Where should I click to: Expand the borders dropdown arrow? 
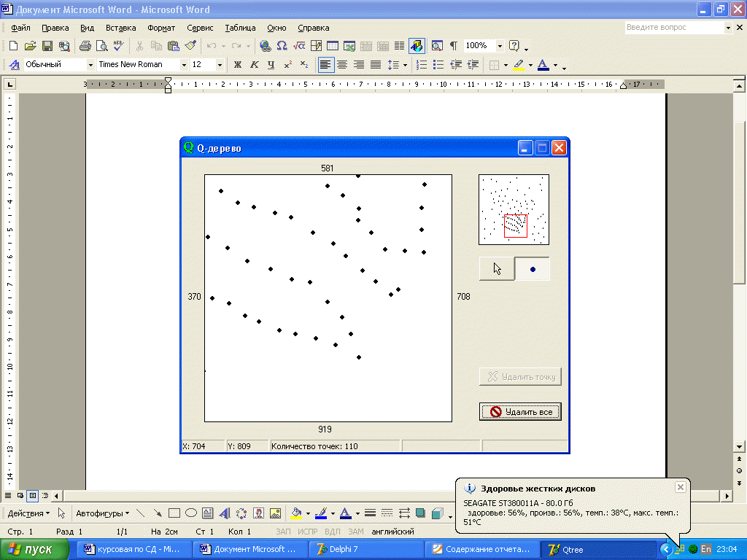point(506,65)
